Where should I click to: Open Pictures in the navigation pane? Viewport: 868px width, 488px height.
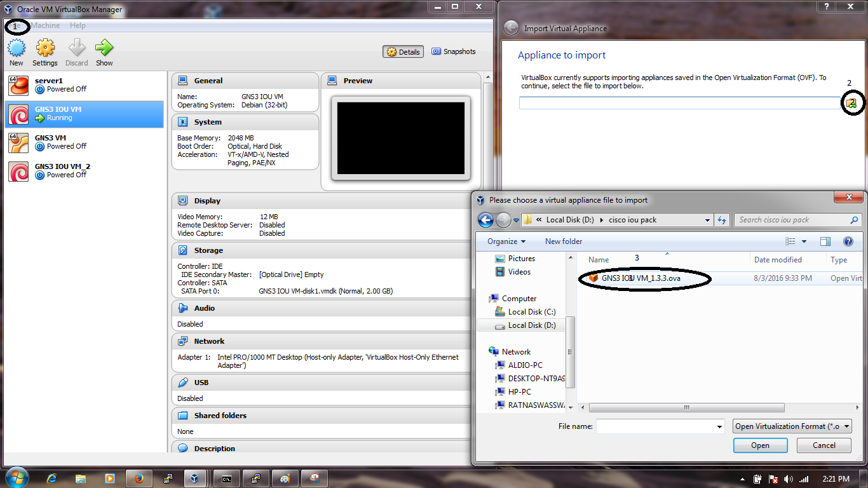514,259
